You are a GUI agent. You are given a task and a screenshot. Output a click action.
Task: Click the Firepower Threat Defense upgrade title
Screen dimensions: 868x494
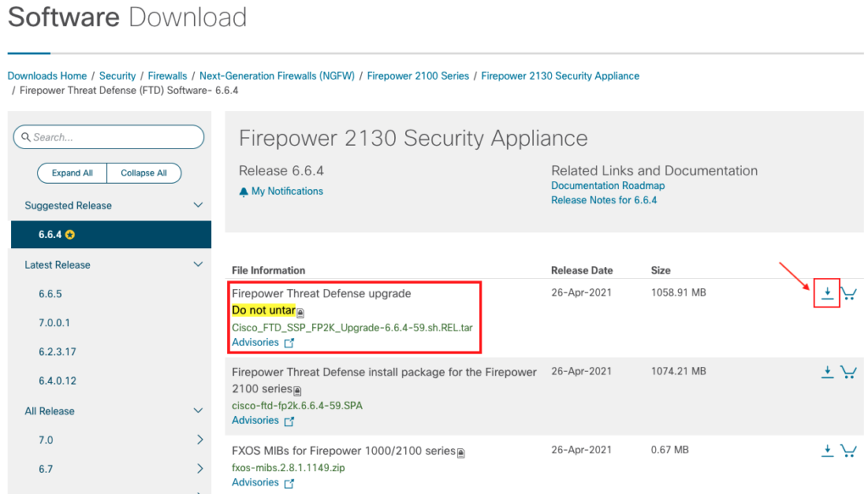(x=321, y=294)
